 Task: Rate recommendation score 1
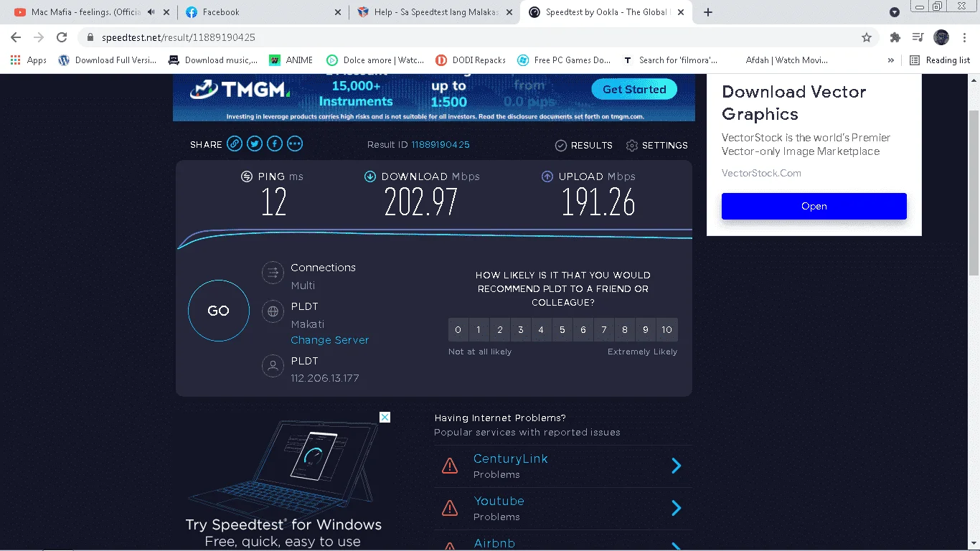(x=479, y=330)
